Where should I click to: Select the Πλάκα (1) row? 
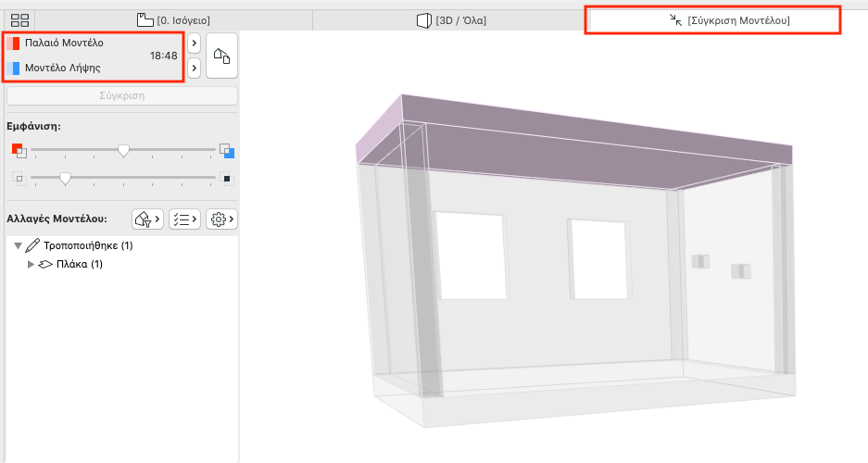tap(121, 265)
